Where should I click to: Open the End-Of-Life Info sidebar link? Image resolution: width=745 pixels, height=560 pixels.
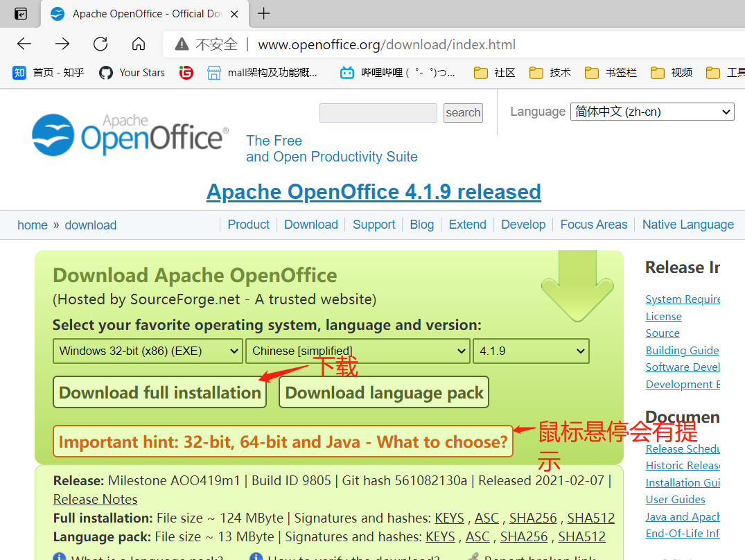(683, 534)
